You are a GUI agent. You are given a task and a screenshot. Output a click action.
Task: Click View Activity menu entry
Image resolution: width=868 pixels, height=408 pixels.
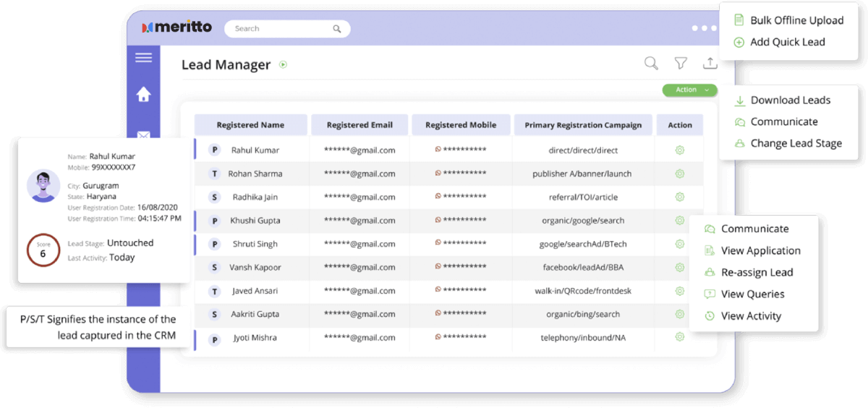751,316
